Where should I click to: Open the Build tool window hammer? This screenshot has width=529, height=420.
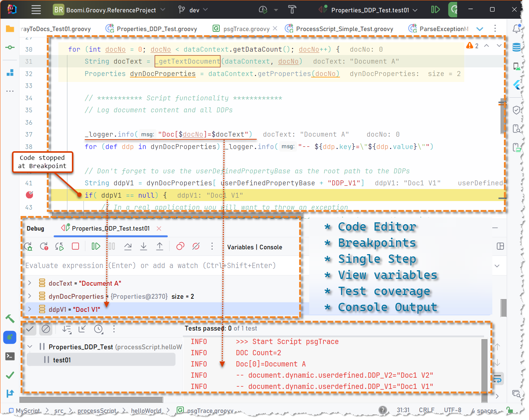[10, 319]
